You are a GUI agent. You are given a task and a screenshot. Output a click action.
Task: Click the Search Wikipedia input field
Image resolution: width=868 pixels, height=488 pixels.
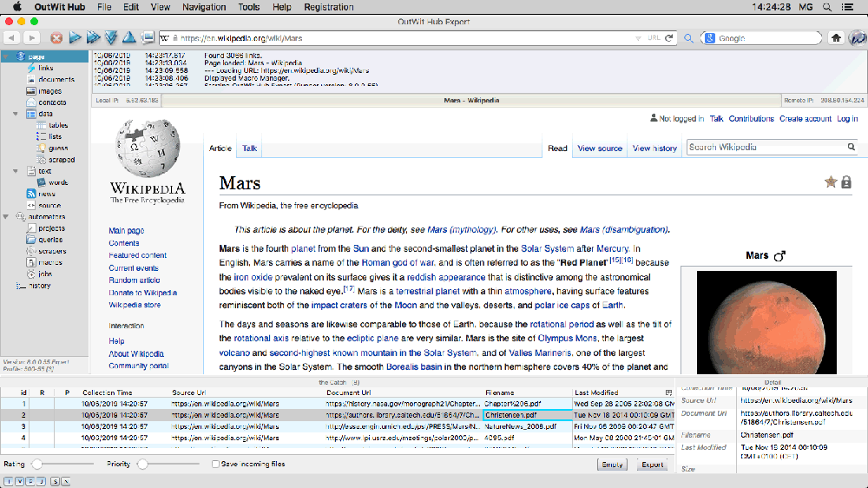pyautogui.click(x=766, y=147)
